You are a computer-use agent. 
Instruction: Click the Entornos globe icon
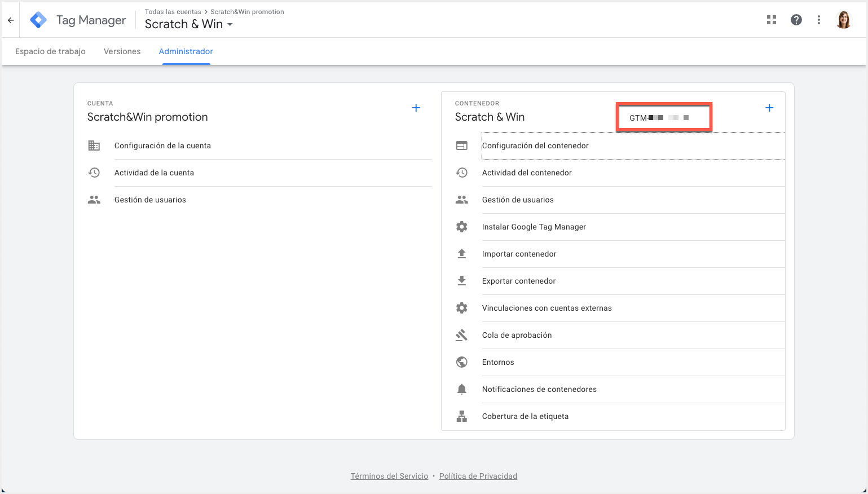pyautogui.click(x=462, y=362)
